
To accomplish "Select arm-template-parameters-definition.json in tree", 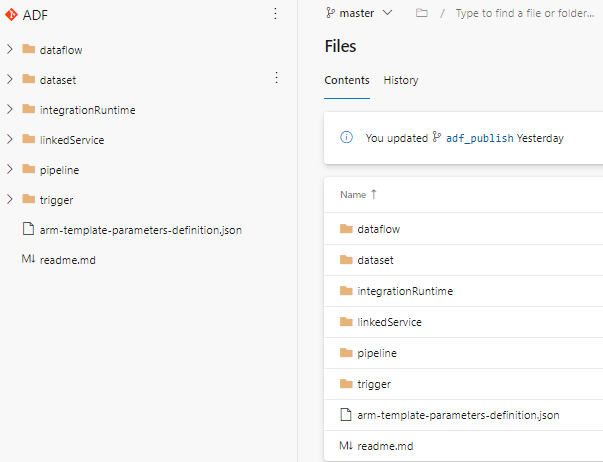I will 140,230.
